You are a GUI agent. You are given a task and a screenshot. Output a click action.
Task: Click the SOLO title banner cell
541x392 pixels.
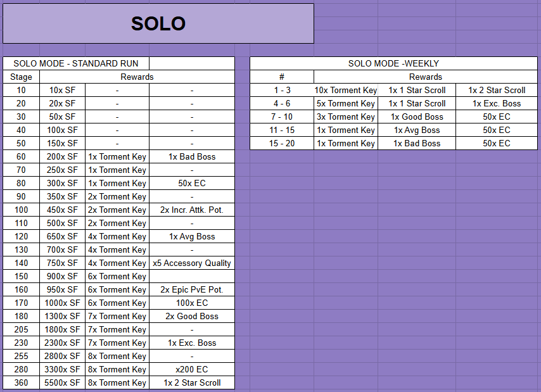pyautogui.click(x=158, y=23)
